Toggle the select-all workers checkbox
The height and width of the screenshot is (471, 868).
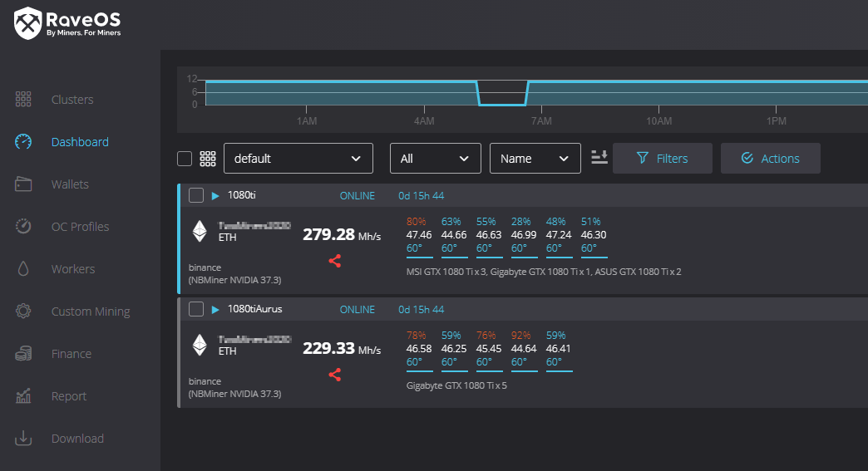pos(185,159)
